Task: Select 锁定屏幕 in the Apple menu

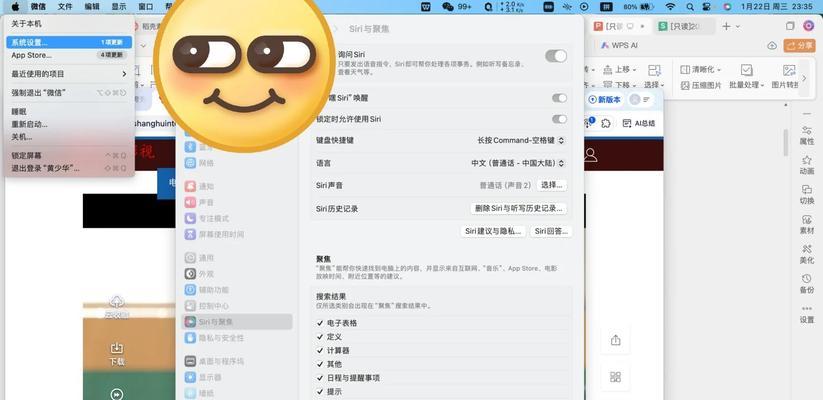Action: [69, 155]
